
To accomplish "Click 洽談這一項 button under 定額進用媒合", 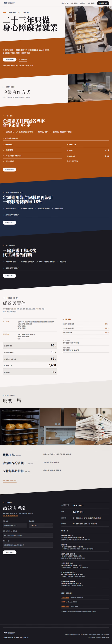I will point(9,222).
